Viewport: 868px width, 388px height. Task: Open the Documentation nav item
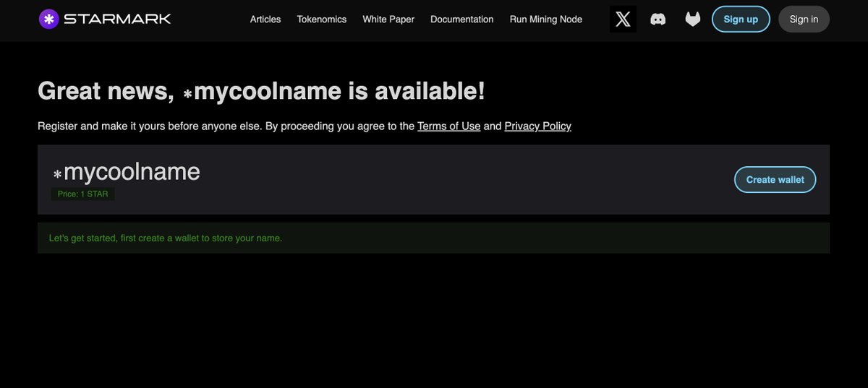(x=462, y=20)
